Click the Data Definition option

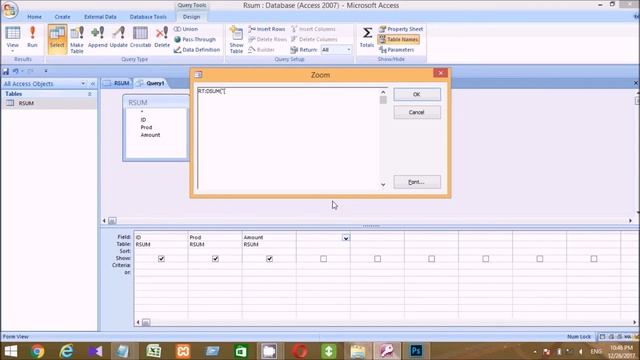(x=197, y=49)
